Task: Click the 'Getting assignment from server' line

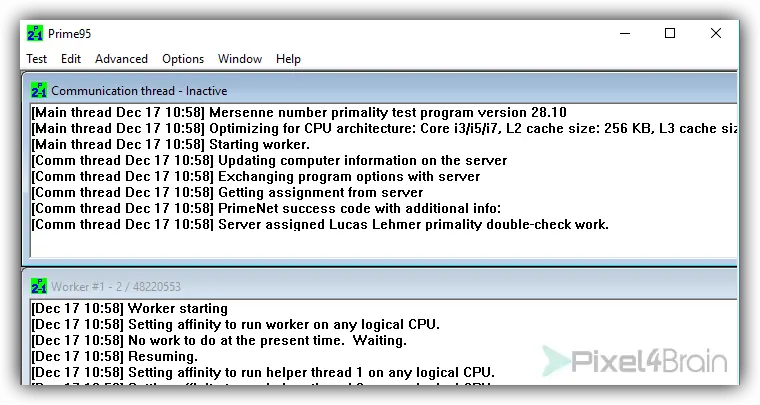Action: 227,192
